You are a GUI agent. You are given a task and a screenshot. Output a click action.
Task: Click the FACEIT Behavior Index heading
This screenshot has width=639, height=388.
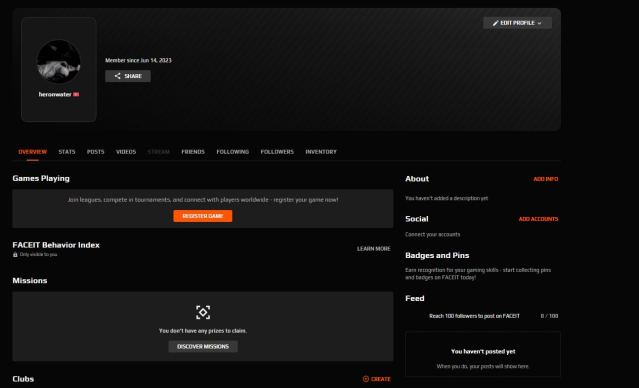56,245
